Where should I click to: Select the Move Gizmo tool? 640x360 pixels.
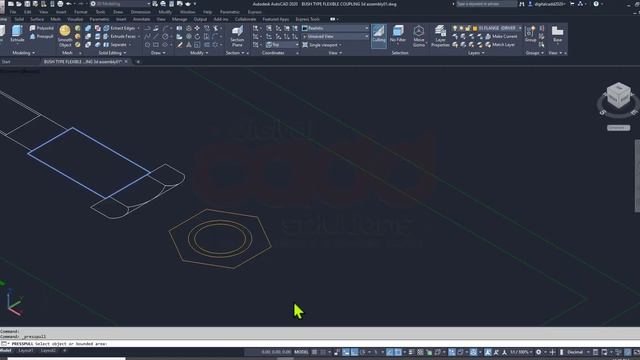[419, 36]
